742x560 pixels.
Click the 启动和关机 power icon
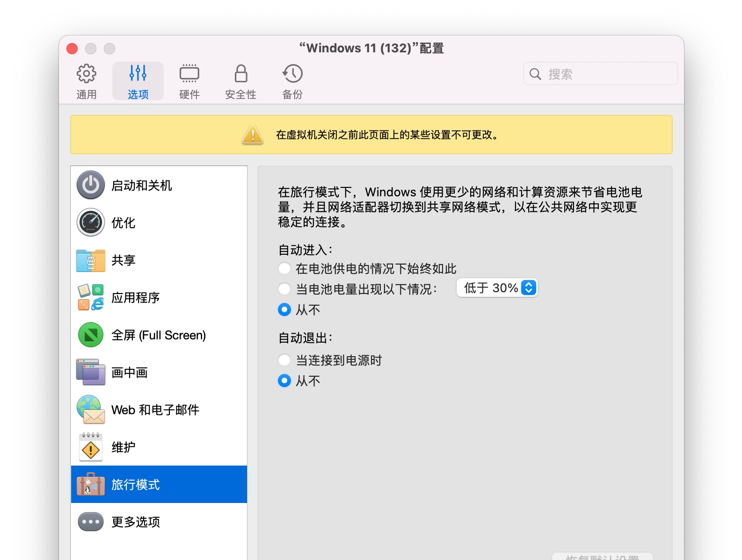91,185
